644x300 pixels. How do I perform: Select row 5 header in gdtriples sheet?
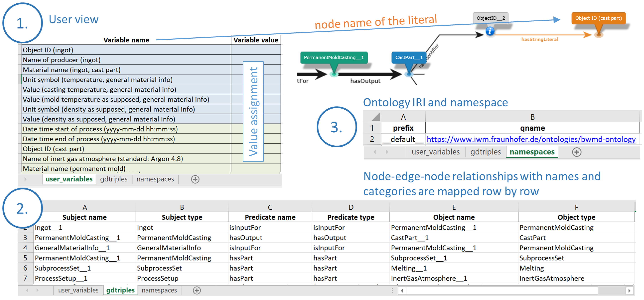[x=25, y=258]
